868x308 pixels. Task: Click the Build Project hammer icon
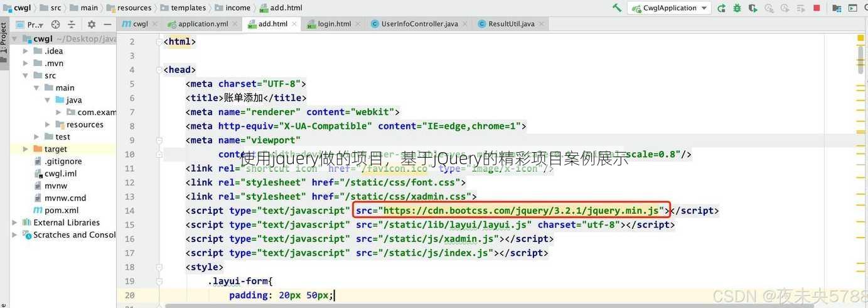click(617, 8)
